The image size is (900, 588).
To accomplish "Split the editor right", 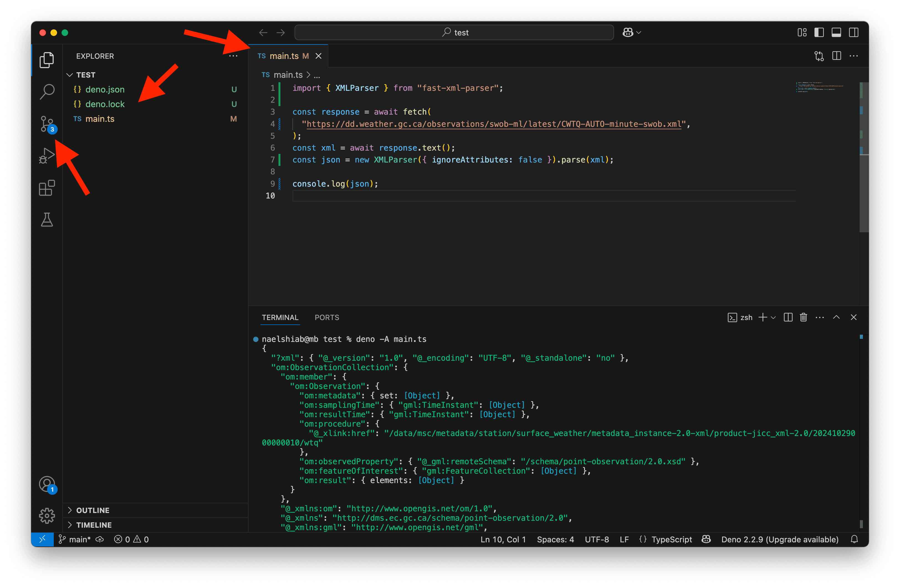I will (x=837, y=56).
